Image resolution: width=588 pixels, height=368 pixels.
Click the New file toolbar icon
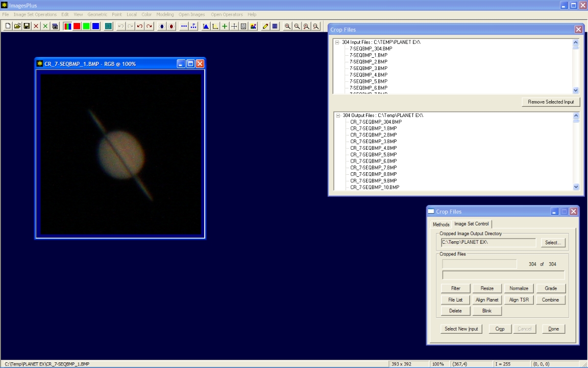[8, 26]
